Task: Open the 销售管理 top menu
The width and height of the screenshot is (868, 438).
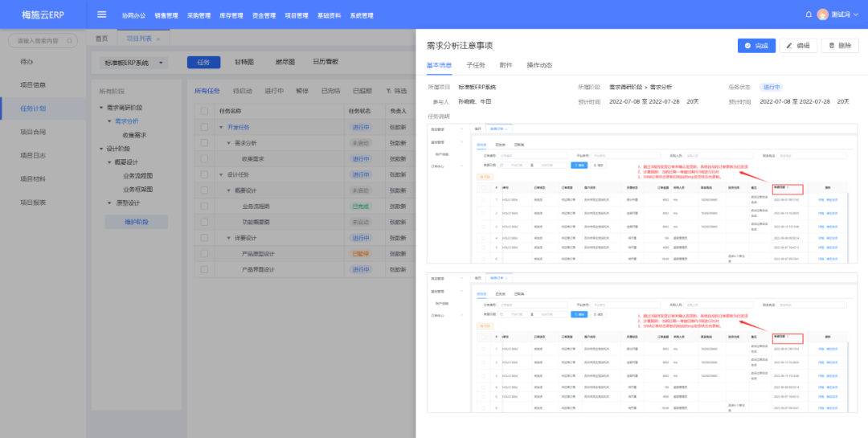Action: 166,15
